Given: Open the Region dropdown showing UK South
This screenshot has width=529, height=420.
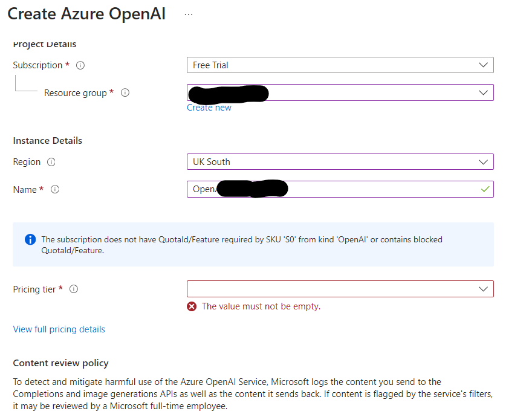Looking at the screenshot, I should click(x=340, y=162).
